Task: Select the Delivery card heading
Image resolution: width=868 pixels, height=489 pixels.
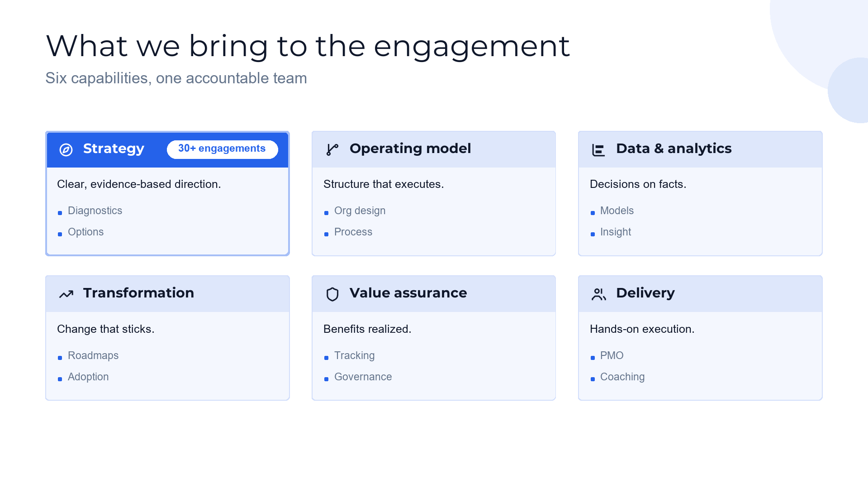Action: [645, 293]
